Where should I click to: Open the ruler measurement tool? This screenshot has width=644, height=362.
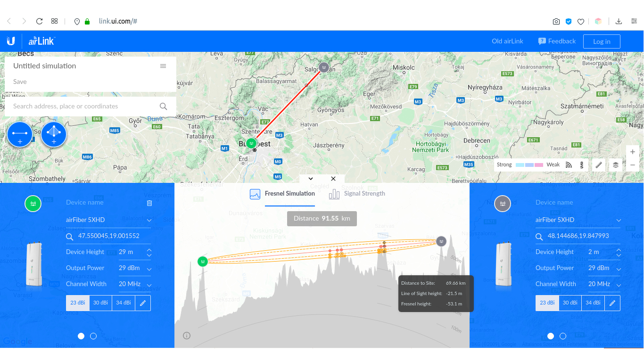(x=599, y=165)
